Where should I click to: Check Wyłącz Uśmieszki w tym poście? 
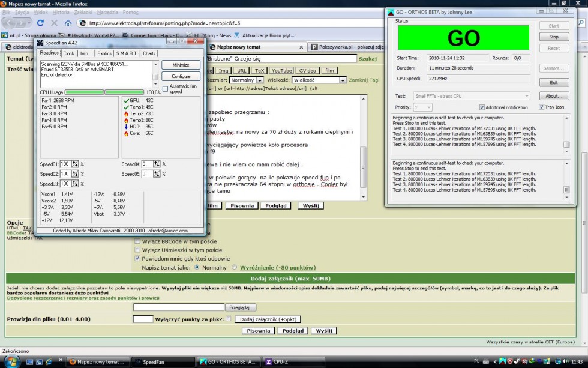point(137,250)
